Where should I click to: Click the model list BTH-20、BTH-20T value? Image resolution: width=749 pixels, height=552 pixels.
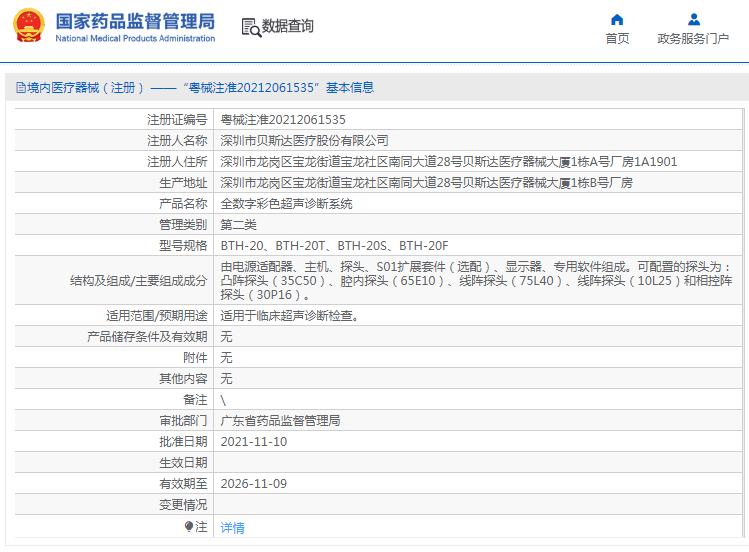click(x=334, y=246)
